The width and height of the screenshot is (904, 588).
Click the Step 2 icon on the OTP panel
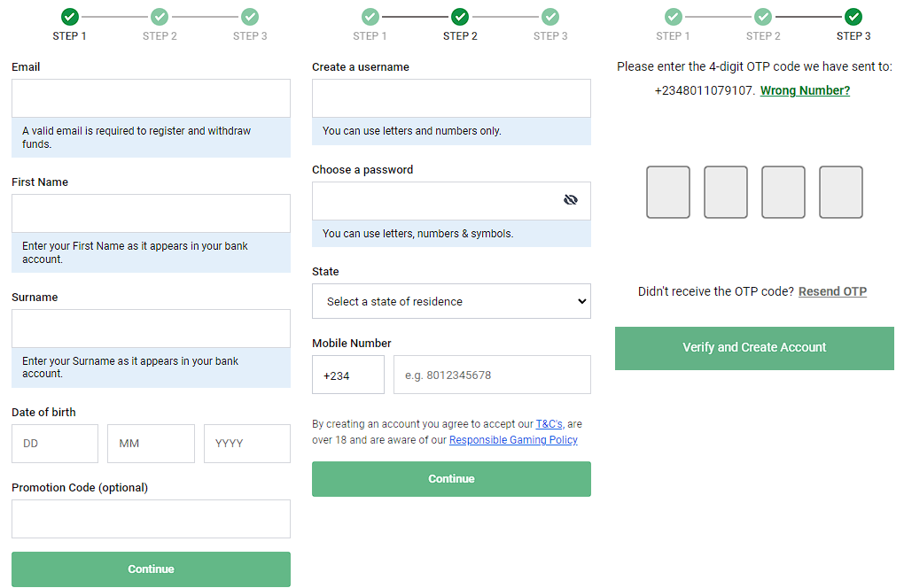tap(763, 16)
